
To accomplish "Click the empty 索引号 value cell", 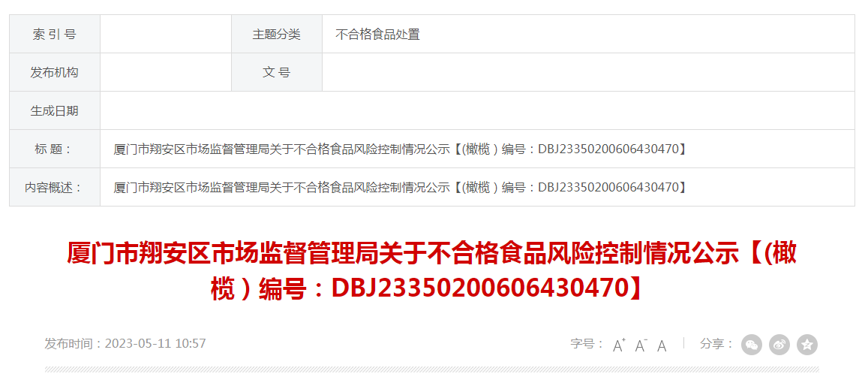I will click(166, 35).
